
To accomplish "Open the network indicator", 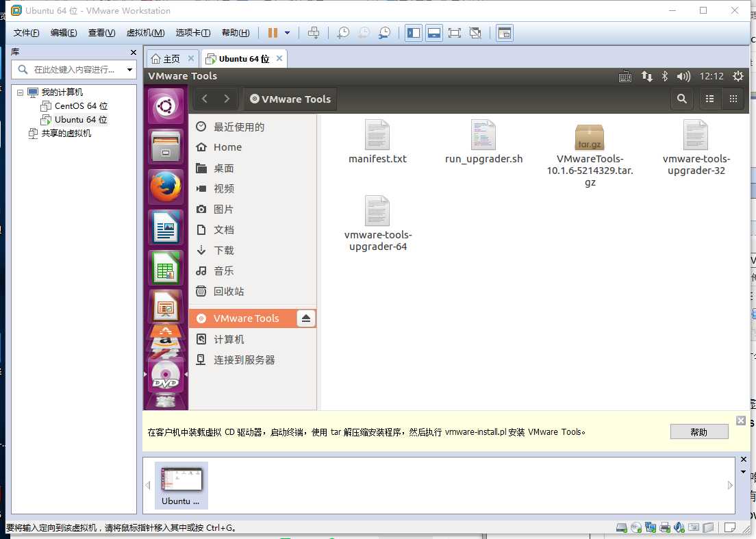I will [646, 76].
